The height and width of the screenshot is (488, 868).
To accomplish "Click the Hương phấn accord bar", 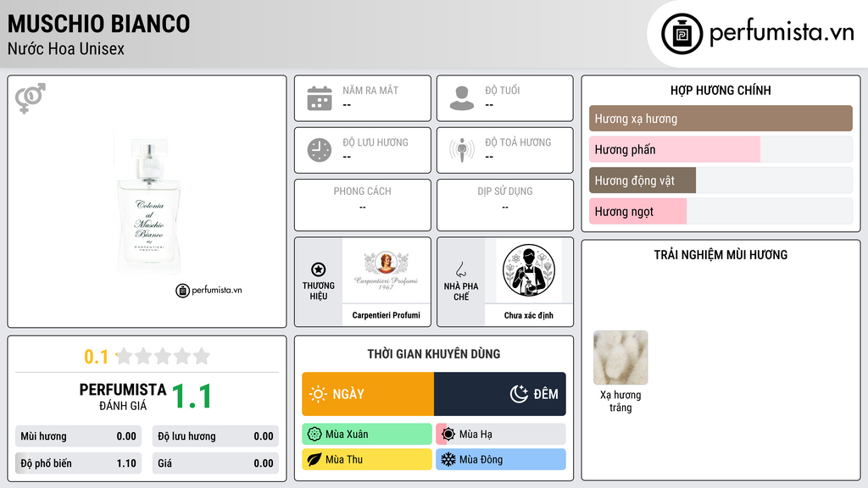I will pyautogui.click(x=721, y=149).
